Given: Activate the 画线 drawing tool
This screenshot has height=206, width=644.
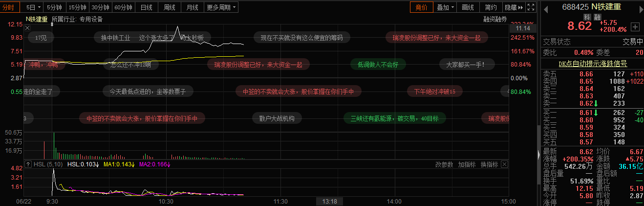Looking at the screenshot, I should tap(468, 7).
